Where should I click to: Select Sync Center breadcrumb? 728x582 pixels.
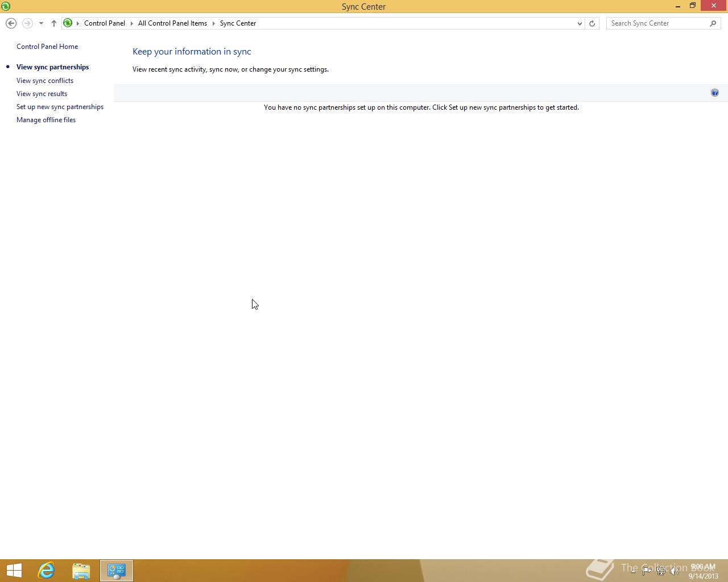238,23
